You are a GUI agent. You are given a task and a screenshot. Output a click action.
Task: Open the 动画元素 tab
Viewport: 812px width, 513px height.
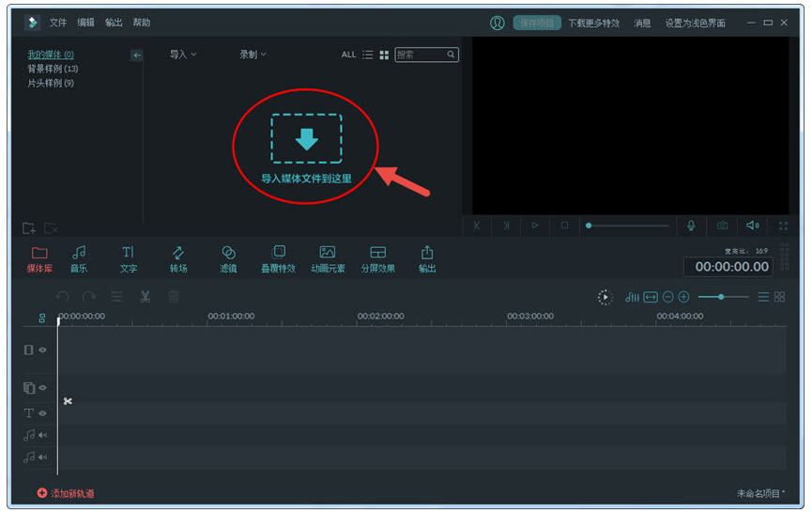tap(328, 259)
